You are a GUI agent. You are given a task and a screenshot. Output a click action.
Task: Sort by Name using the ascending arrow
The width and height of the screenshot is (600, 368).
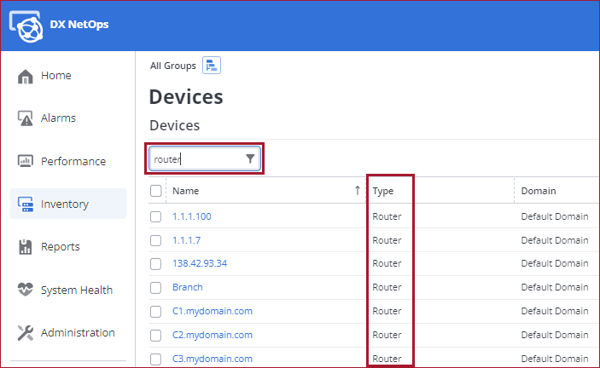coord(357,190)
